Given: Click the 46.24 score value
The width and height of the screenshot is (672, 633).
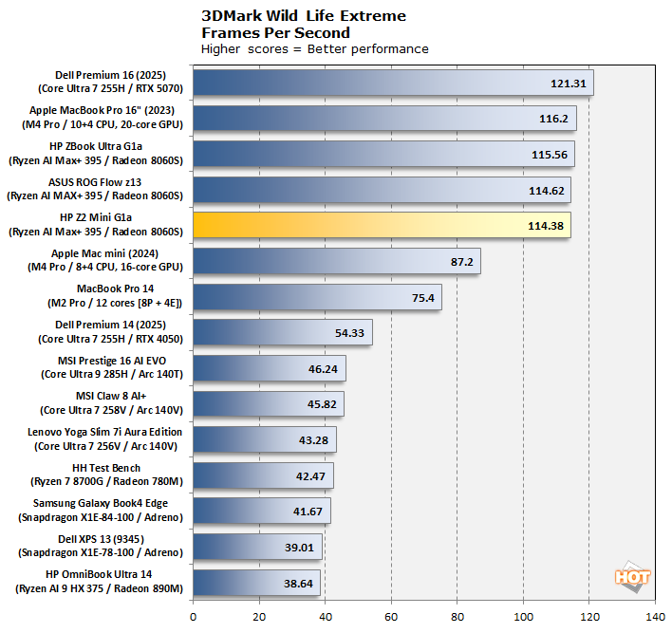Looking at the screenshot, I should [323, 369].
